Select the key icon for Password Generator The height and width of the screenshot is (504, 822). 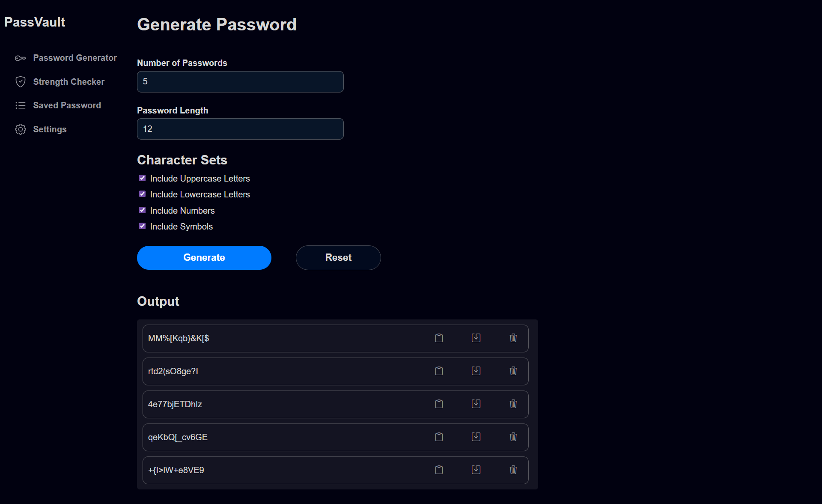click(x=20, y=58)
